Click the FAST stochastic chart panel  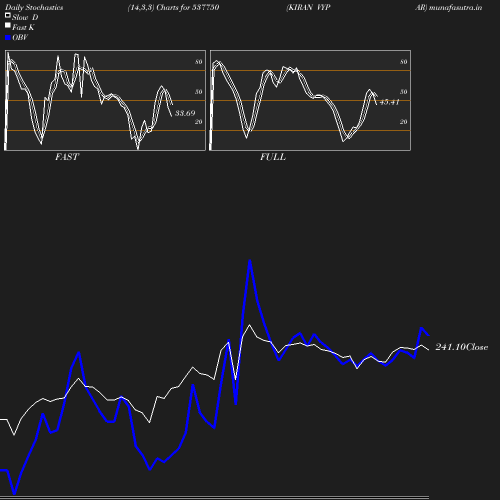click(105, 100)
